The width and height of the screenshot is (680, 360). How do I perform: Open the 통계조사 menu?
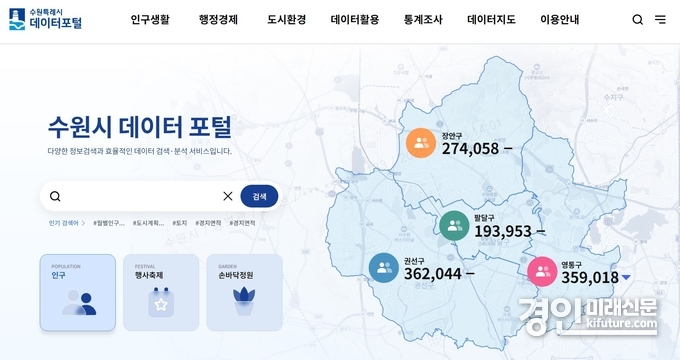point(423,20)
